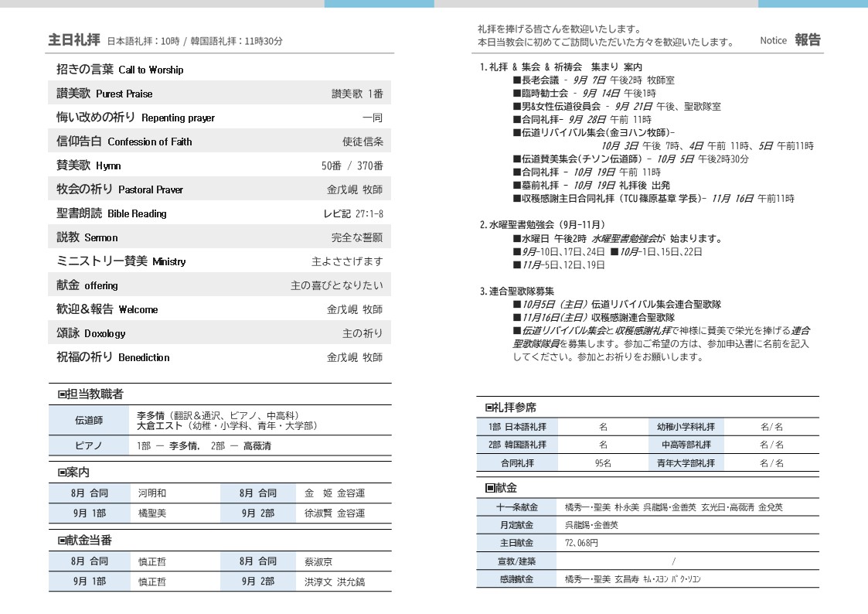This screenshot has width=868, height=614.
Task: Click the square bullet before 臨時勧士会
Action: click(x=517, y=93)
